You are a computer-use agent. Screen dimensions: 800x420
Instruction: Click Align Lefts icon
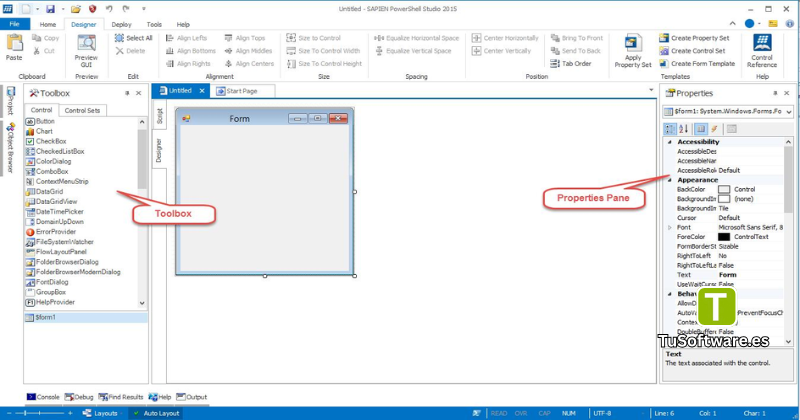point(170,38)
